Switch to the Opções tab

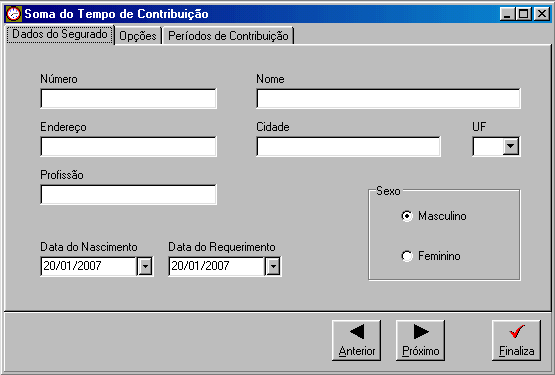pyautogui.click(x=138, y=36)
